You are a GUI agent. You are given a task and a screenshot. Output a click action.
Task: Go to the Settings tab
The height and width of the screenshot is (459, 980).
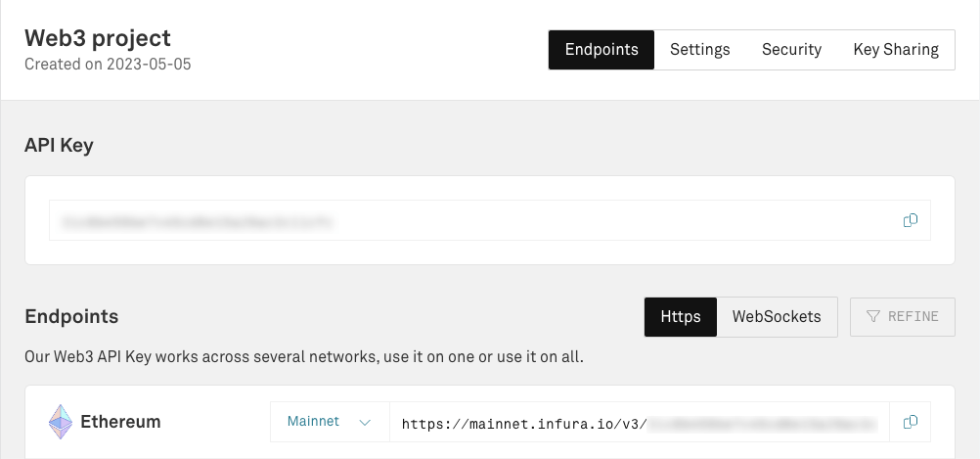click(700, 50)
